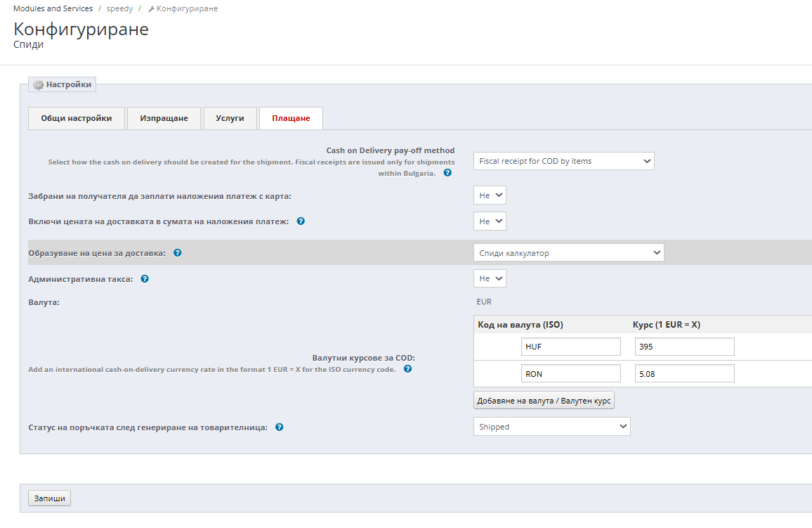Viewport: 812px width, 528px height.
Task: Switch to Изпращане tab
Action: pyautogui.click(x=164, y=118)
